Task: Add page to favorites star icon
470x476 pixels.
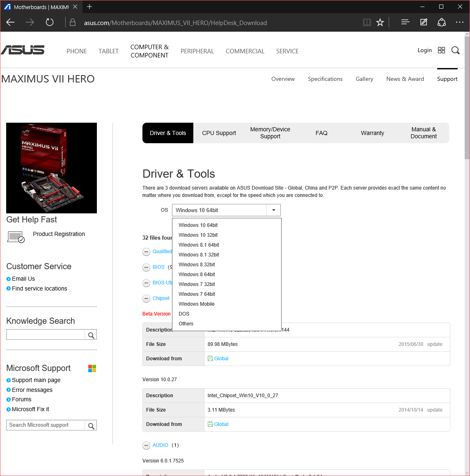Action: 380,23
